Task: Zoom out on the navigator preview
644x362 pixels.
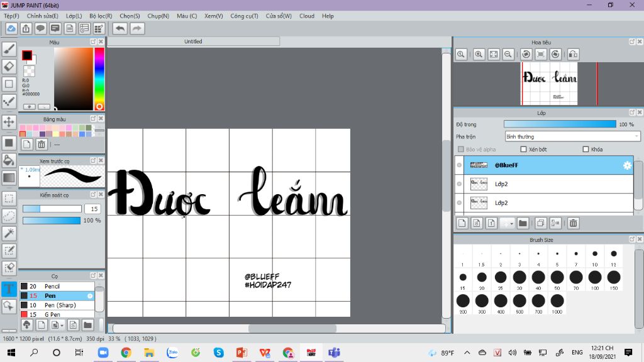Action: pyautogui.click(x=508, y=54)
